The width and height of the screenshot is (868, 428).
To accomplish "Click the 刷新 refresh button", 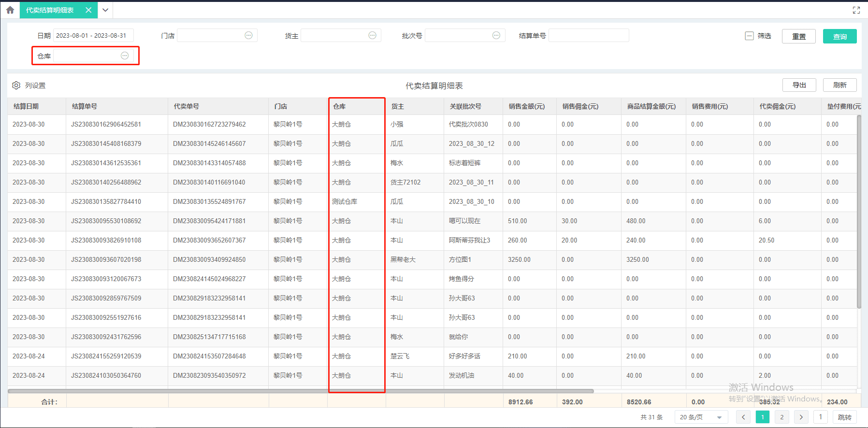I will click(x=840, y=85).
